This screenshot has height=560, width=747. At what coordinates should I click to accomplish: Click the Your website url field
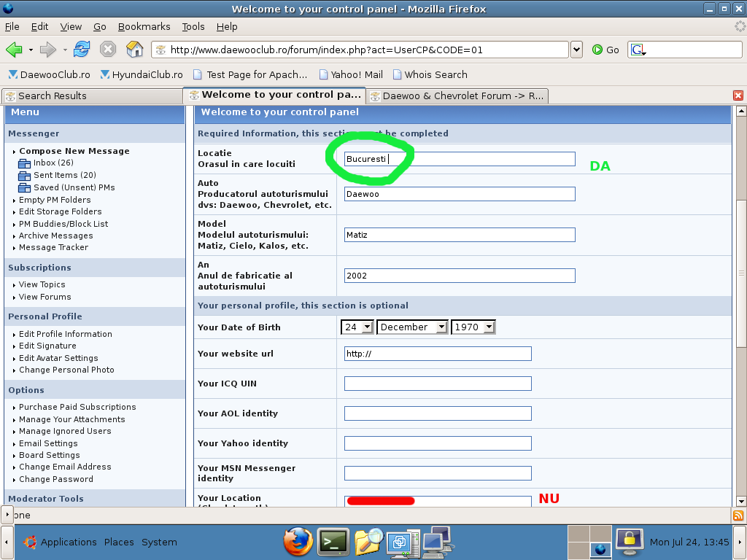pyautogui.click(x=438, y=354)
